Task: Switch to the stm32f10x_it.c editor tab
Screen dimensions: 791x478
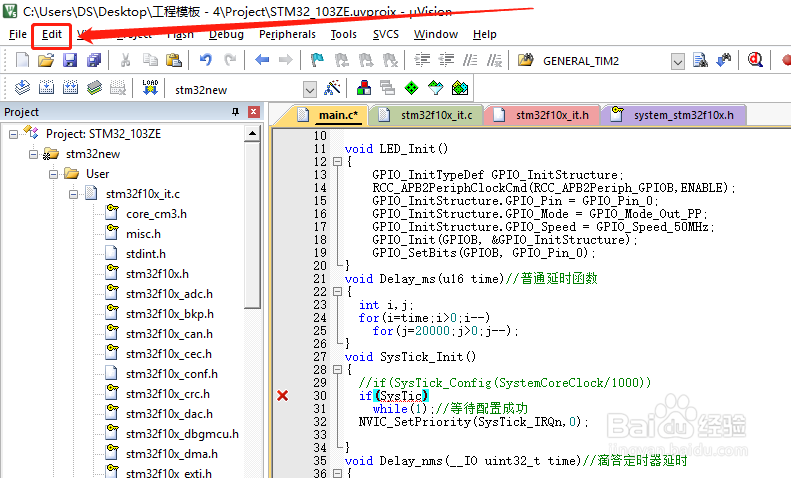Action: (x=427, y=115)
